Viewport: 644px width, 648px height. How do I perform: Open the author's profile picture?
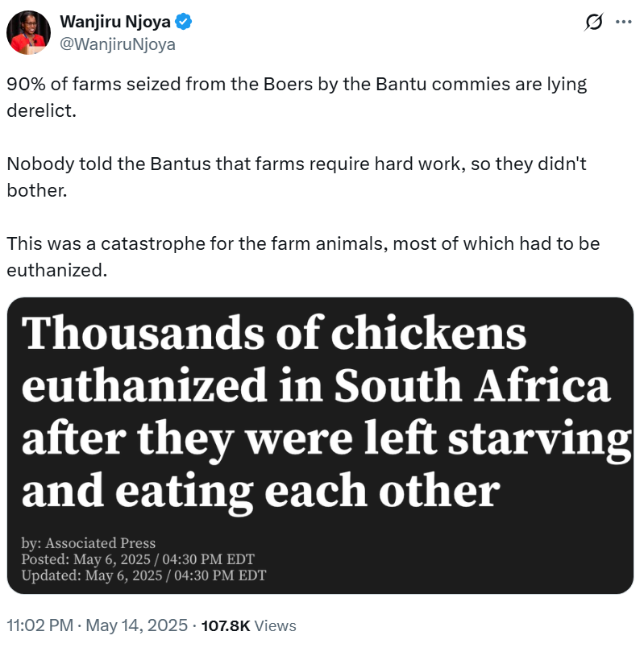(30, 33)
